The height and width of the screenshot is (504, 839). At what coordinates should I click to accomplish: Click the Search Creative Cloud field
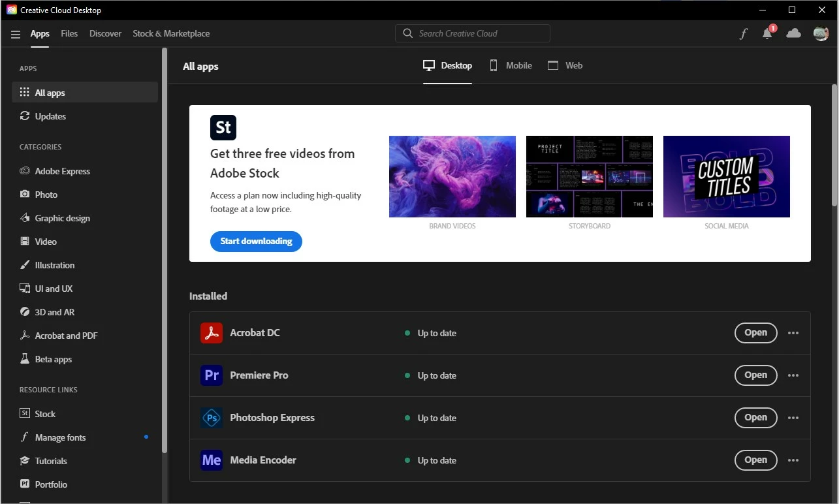(x=473, y=33)
